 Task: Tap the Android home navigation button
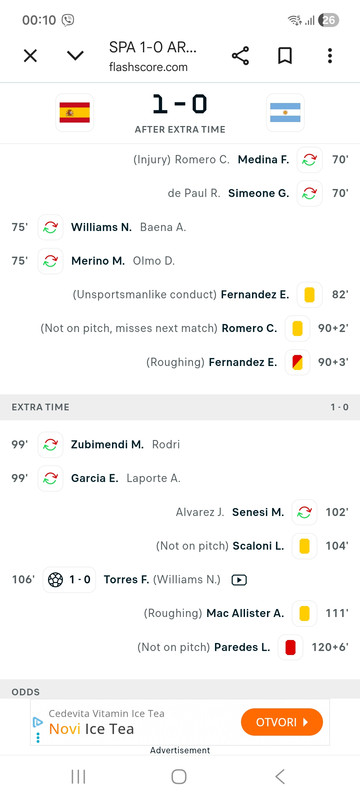coord(179,777)
